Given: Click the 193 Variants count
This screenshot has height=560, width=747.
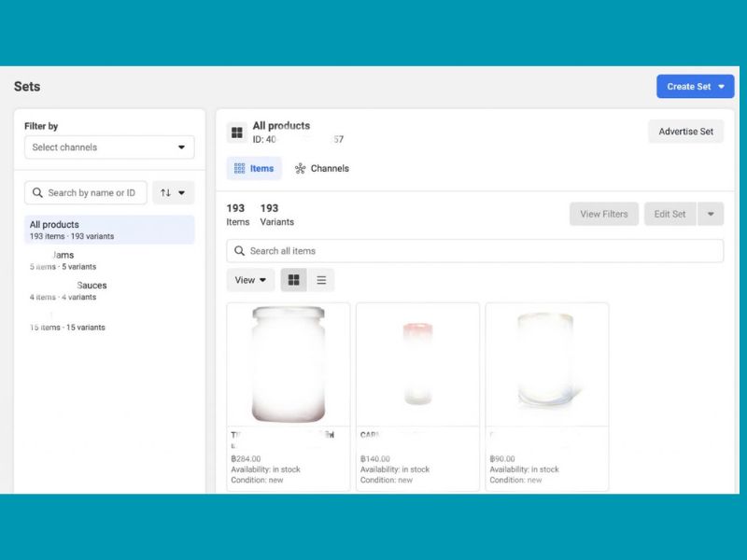Looking at the screenshot, I should pos(276,215).
